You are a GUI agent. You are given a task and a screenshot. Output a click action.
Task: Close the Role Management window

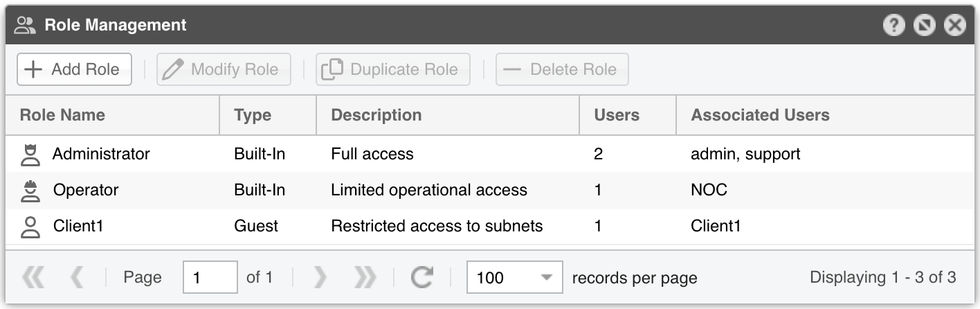point(955,26)
